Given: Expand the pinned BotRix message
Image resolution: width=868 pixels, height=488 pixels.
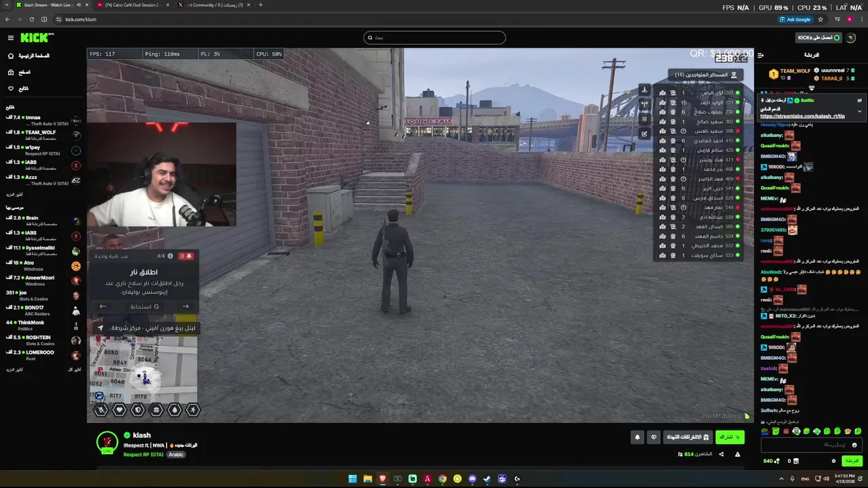Looking at the screenshot, I should pyautogui.click(x=859, y=111).
